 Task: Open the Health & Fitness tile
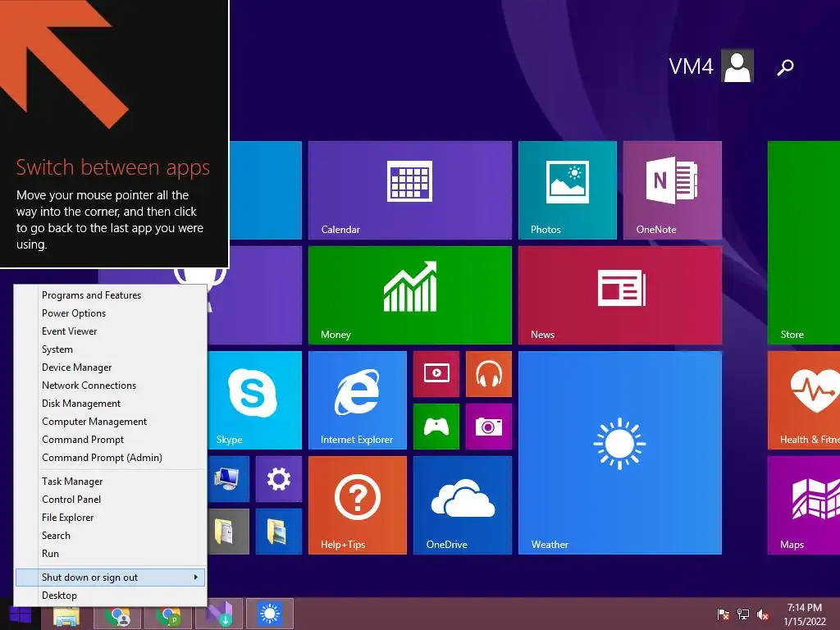pyautogui.click(x=804, y=400)
